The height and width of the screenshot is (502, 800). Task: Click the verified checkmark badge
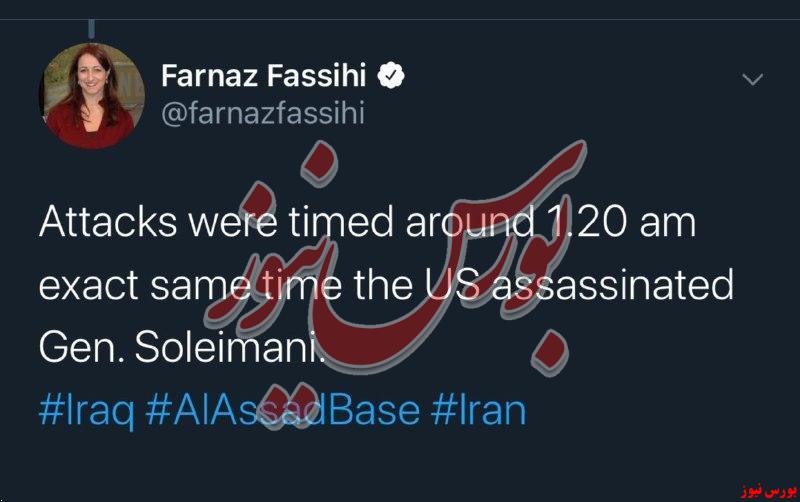[x=391, y=76]
